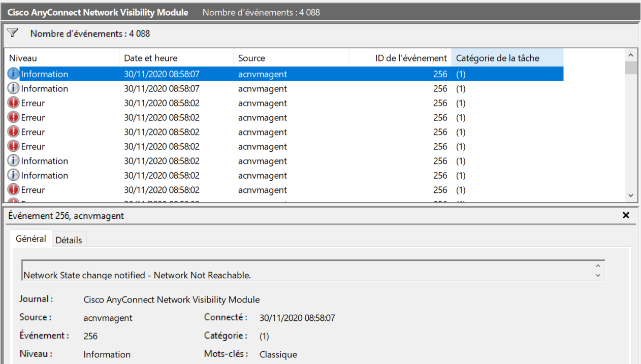Click the Niveau value 'Information' in details

[x=107, y=354]
